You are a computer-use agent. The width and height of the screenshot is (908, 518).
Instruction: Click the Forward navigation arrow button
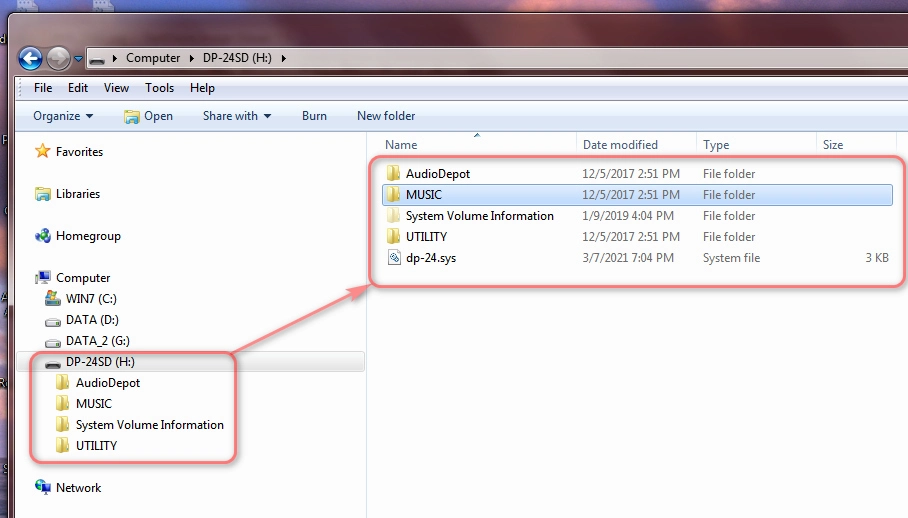[58, 58]
